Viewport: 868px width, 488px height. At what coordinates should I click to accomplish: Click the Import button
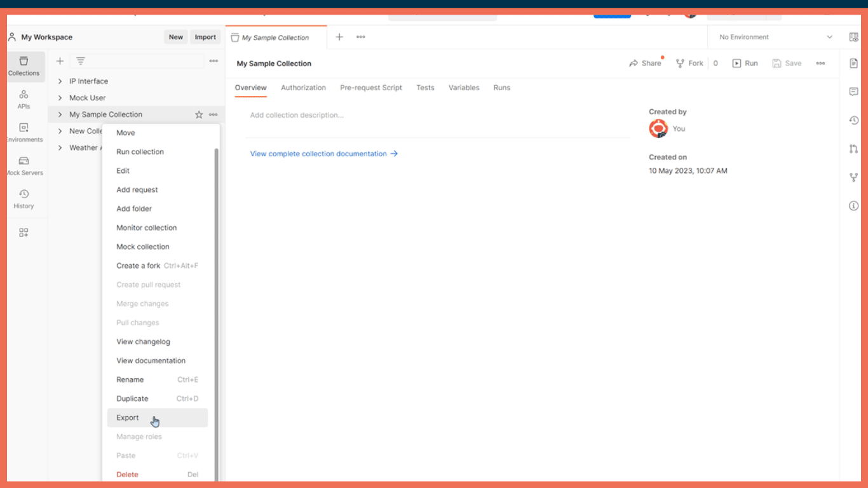coord(205,37)
